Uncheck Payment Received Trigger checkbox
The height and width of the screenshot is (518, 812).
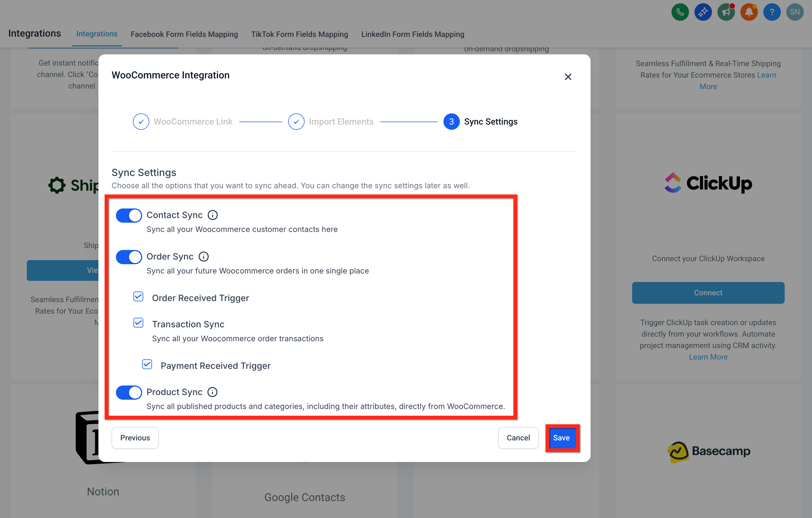[147, 364]
